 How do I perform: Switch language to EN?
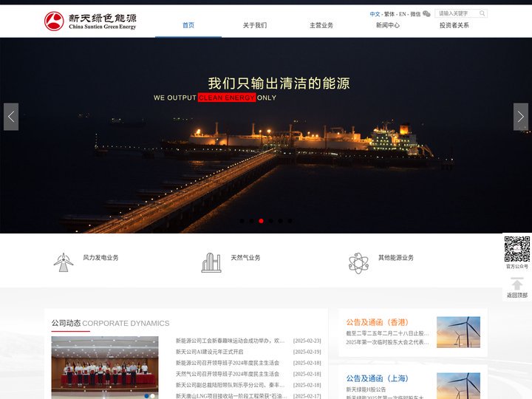click(x=403, y=14)
